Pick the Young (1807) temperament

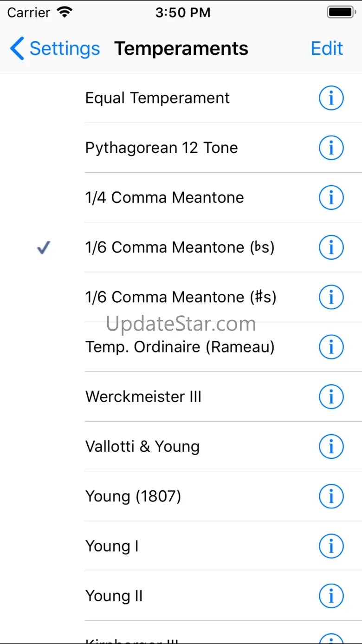[x=133, y=496]
